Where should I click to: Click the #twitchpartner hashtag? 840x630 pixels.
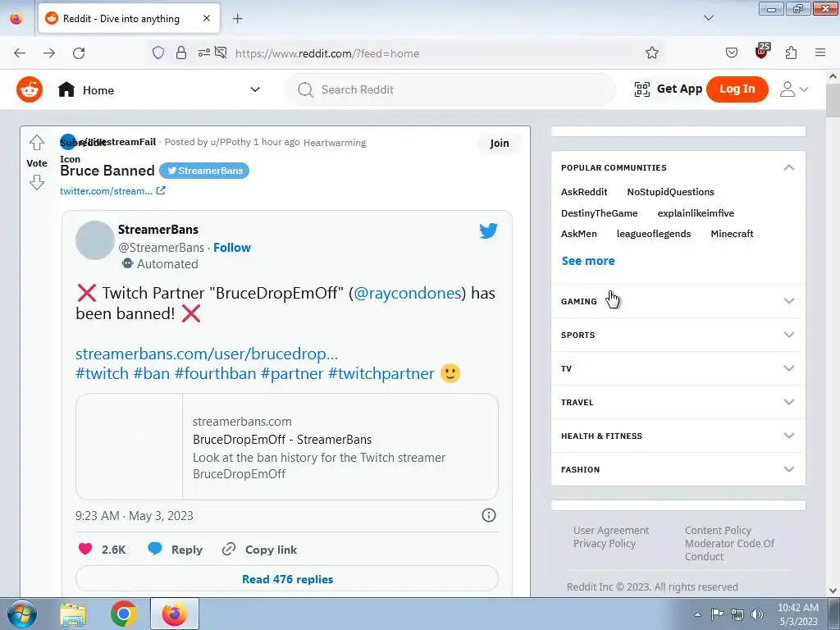(x=381, y=373)
